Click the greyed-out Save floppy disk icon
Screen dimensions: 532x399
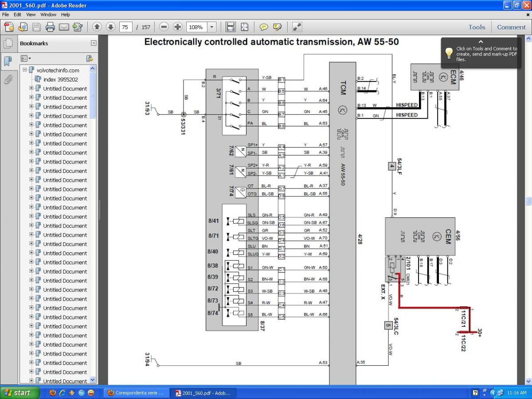coord(37,27)
